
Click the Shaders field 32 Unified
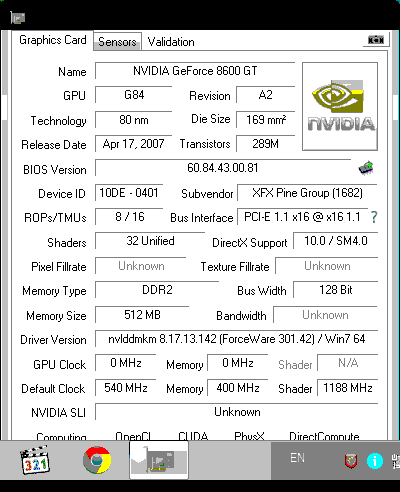pyautogui.click(x=150, y=241)
